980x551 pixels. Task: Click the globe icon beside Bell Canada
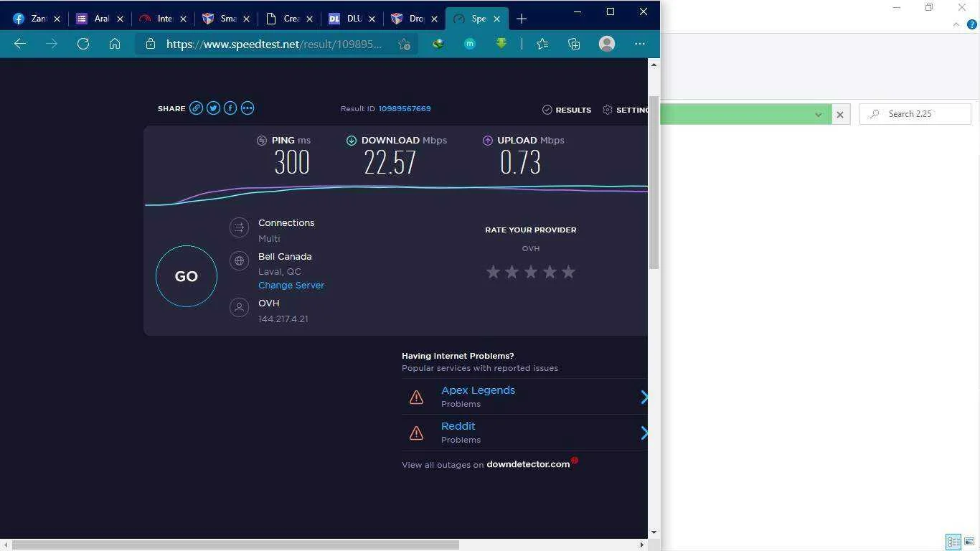239,261
